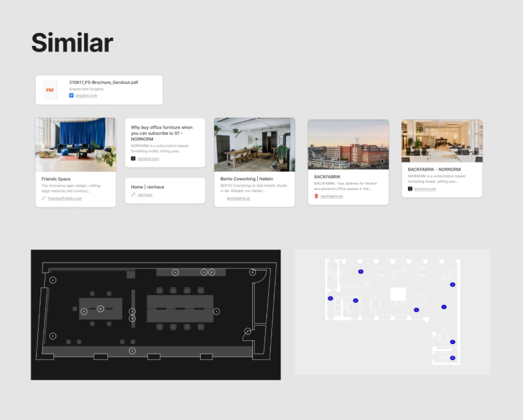
Task: Click the NORNORM favicon in the furniture subscription card
Action: pyautogui.click(x=133, y=159)
